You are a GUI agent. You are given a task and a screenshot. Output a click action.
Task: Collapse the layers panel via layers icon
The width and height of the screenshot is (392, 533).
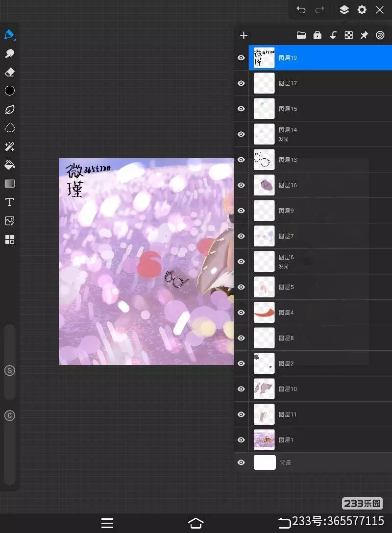344,10
